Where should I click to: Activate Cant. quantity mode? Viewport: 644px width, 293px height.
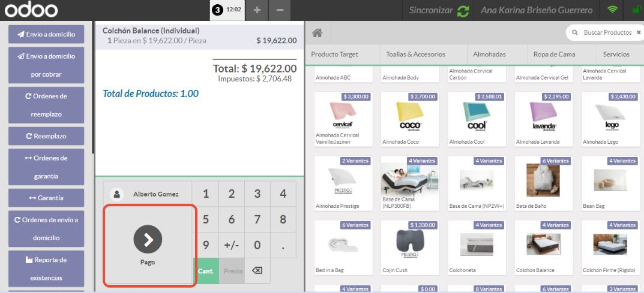(x=206, y=271)
